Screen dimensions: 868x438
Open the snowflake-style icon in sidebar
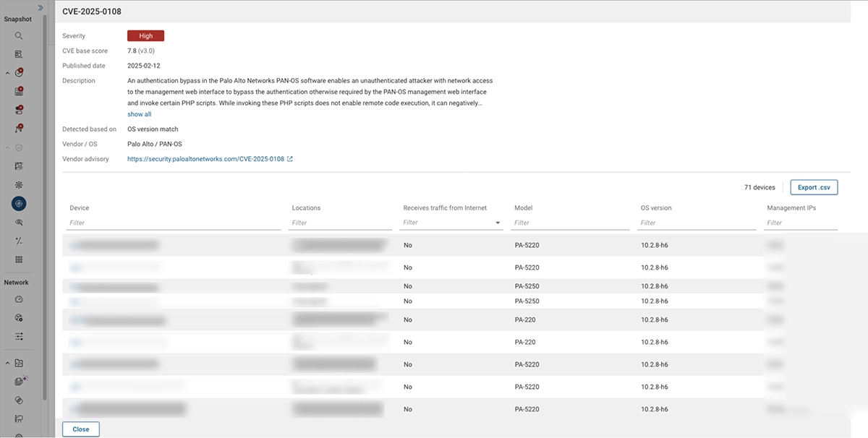coord(19,184)
